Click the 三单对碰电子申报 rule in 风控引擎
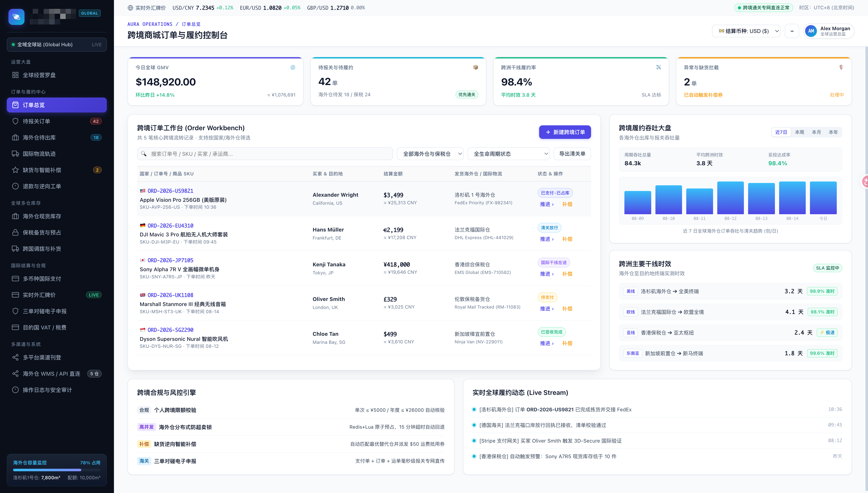This screenshot has height=493, width=868. click(x=291, y=461)
